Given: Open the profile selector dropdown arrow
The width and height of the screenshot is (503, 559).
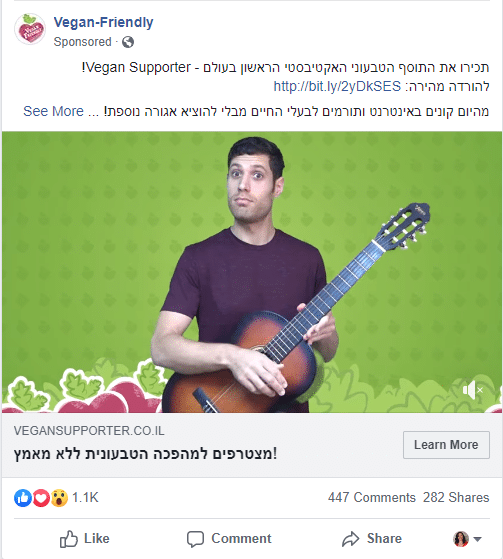Looking at the screenshot, I should [x=478, y=539].
